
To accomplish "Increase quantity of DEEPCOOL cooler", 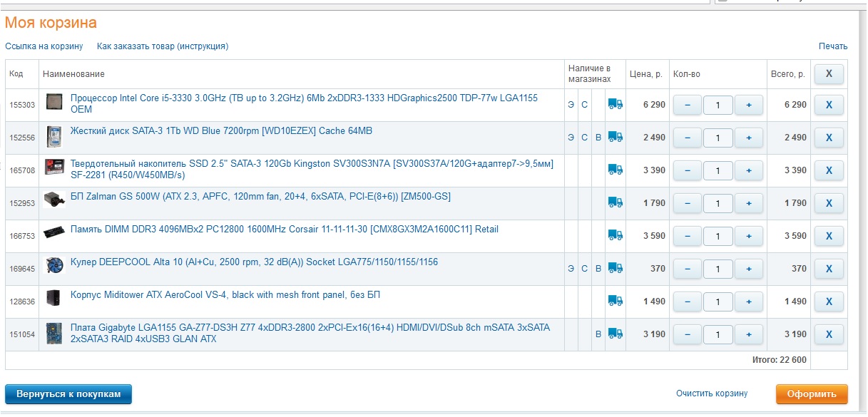I will coord(749,269).
